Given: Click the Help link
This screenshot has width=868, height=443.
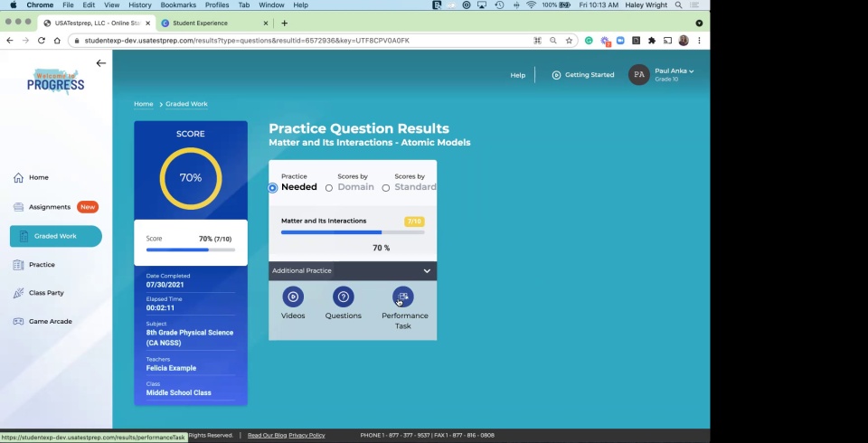Looking at the screenshot, I should click(517, 75).
